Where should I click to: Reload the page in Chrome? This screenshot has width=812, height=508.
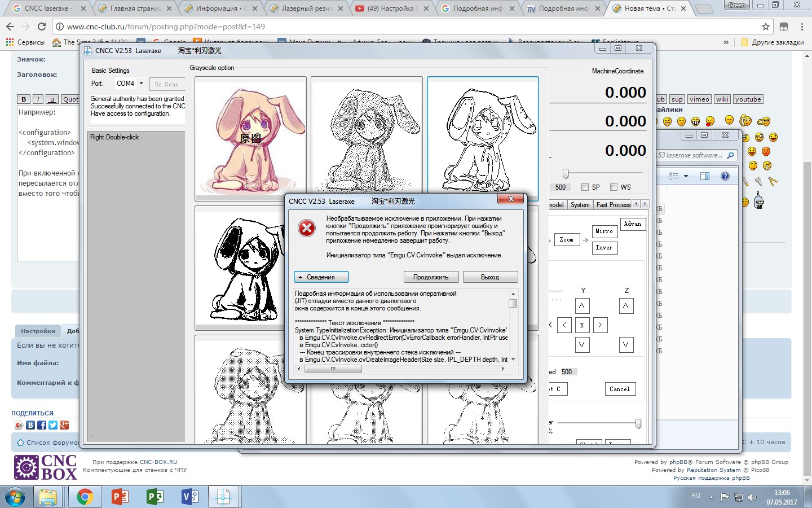42,27
